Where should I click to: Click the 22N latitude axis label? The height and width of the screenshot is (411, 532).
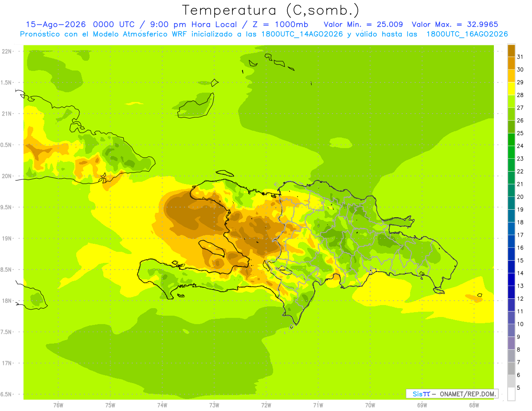click(7, 51)
